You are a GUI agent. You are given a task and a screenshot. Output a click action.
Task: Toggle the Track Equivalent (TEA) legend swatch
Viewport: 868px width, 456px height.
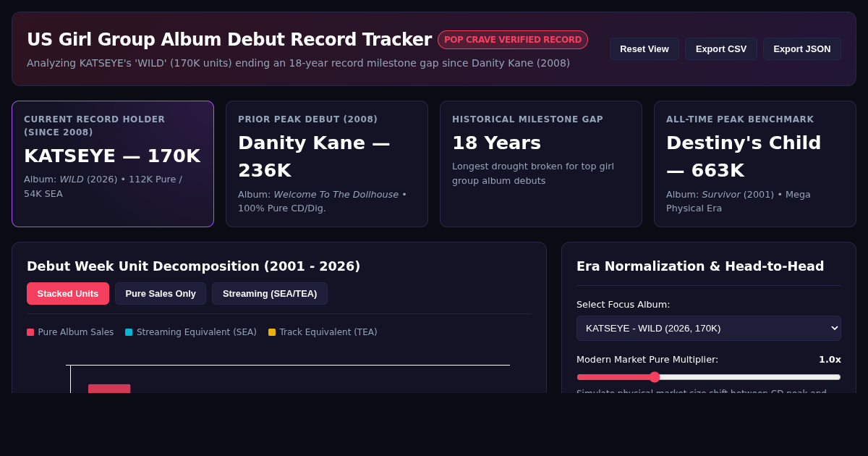(x=272, y=332)
